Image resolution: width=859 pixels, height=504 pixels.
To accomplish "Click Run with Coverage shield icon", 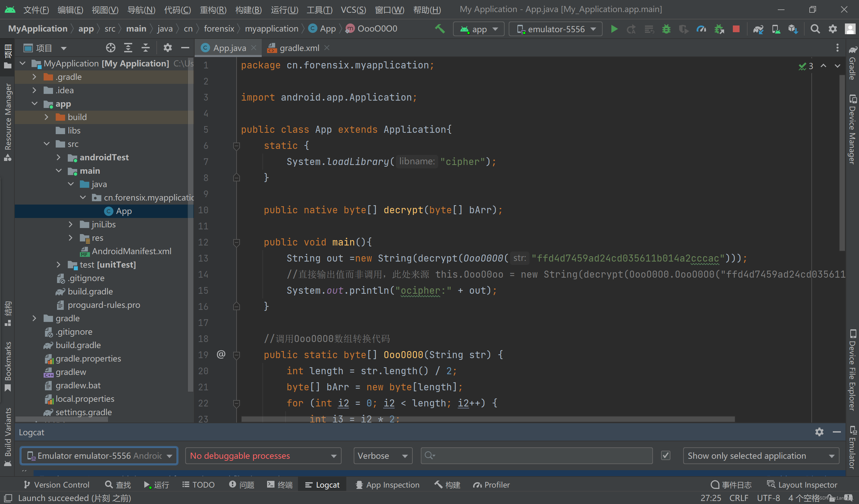I will [684, 29].
